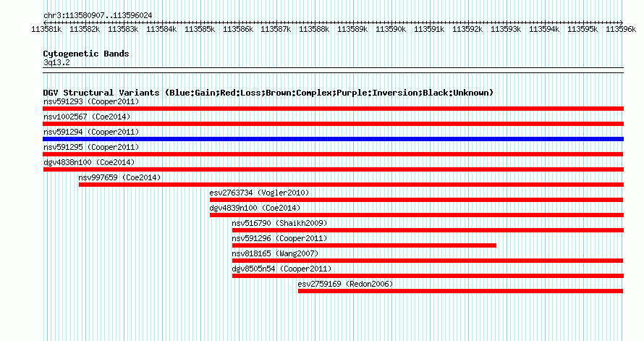Click the nsv591293 (Cooper2011) label
The width and height of the screenshot is (644, 341).
point(91,101)
